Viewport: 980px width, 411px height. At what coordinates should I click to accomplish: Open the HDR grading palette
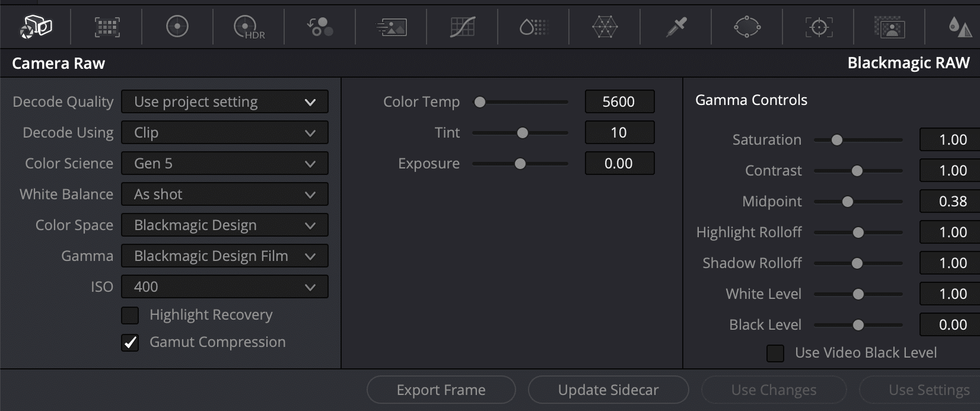pos(248,27)
